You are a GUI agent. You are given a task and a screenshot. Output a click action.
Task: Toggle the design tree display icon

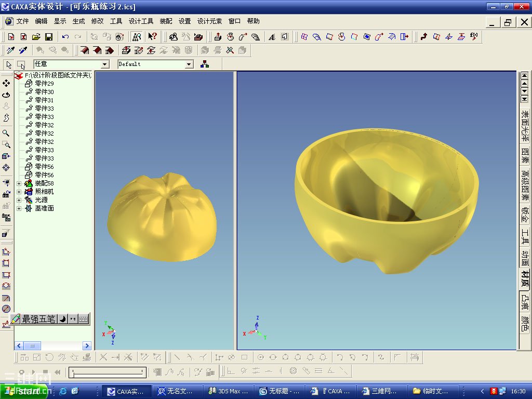click(137, 37)
